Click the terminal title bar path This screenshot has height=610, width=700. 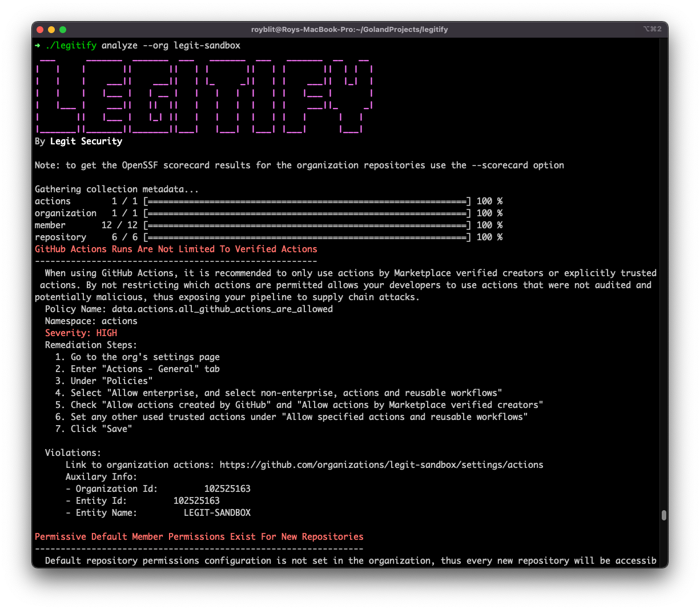(350, 29)
